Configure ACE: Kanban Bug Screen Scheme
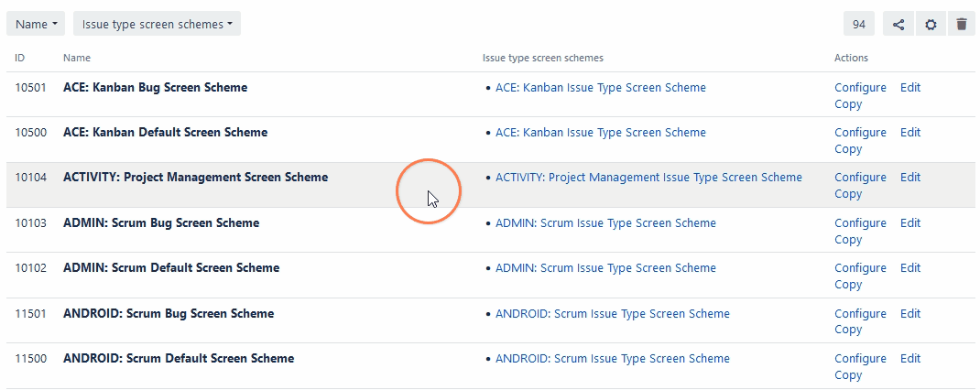This screenshot has width=980, height=390. (x=860, y=88)
